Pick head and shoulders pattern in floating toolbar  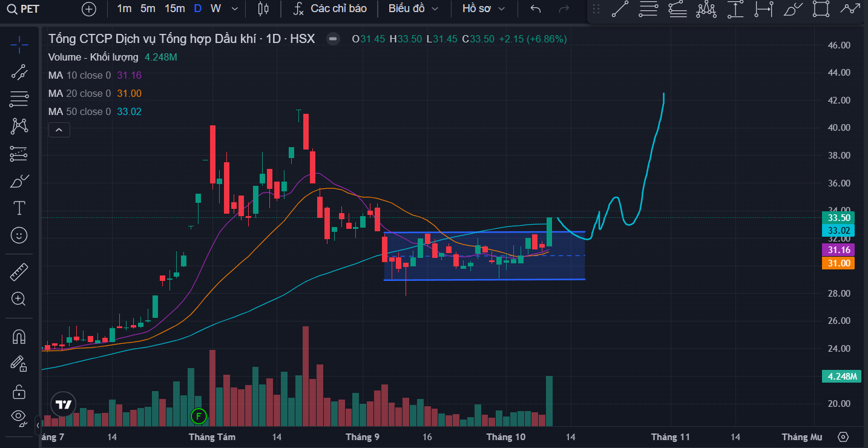pos(706,9)
